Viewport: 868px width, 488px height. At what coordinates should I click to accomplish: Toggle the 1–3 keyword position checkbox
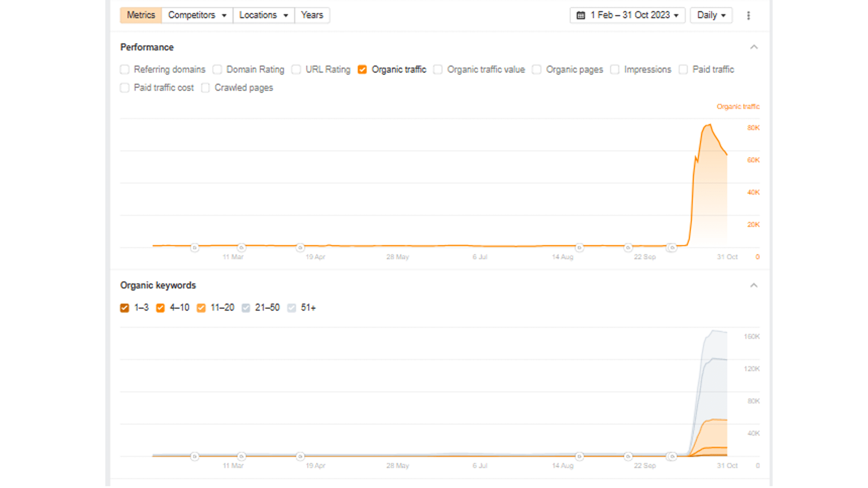[x=125, y=308]
